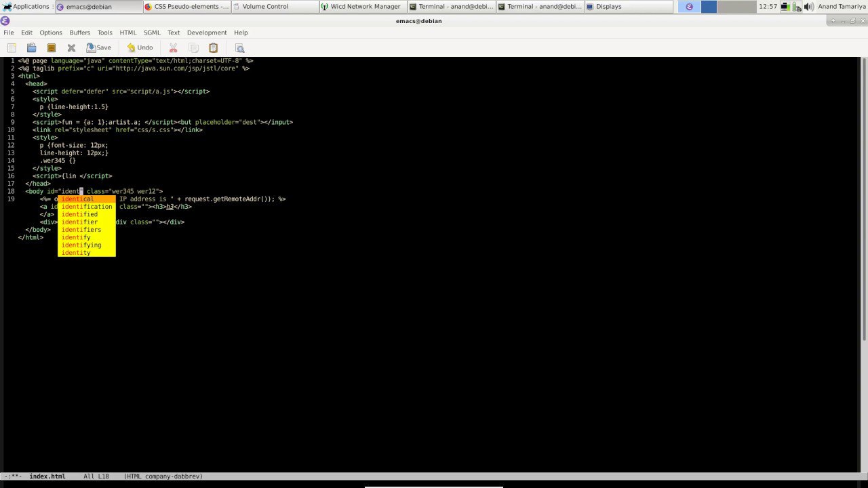Open the Applications panel menu

(x=26, y=6)
